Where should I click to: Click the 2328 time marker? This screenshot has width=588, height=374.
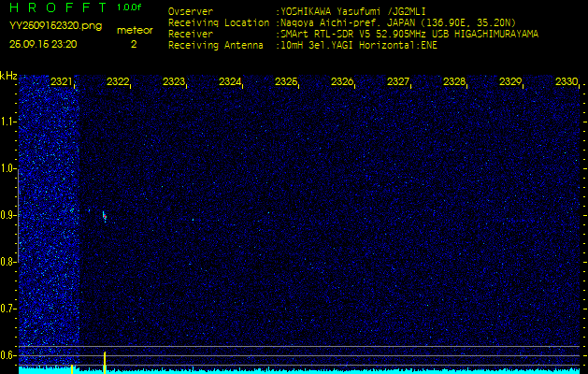(x=454, y=82)
